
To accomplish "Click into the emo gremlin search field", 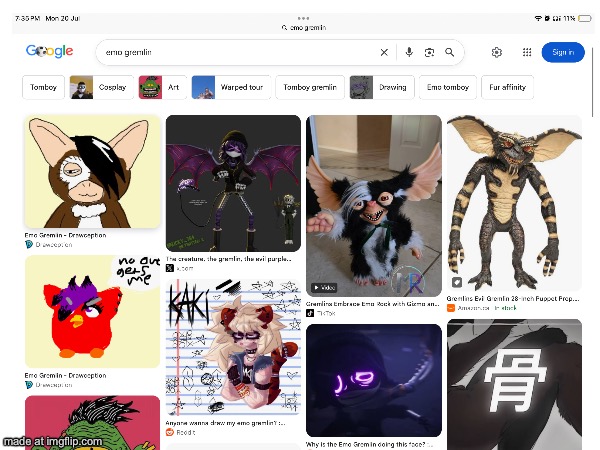I will tap(237, 52).
